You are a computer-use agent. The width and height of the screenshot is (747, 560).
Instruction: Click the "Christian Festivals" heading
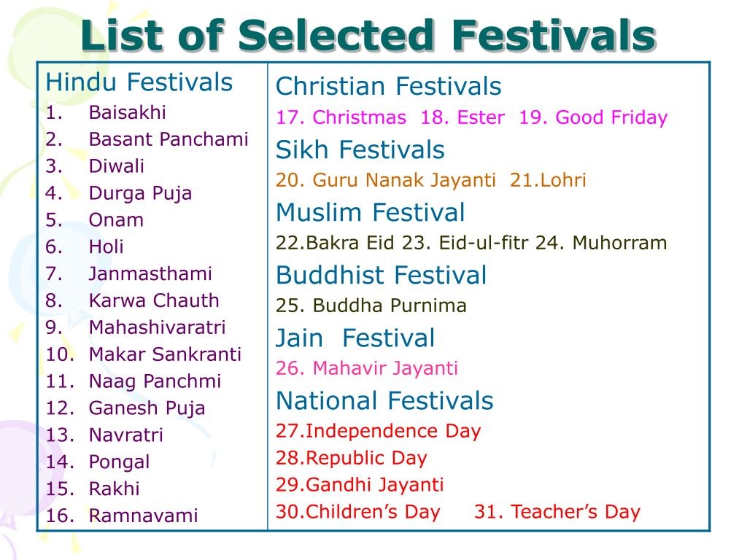pyautogui.click(x=388, y=87)
